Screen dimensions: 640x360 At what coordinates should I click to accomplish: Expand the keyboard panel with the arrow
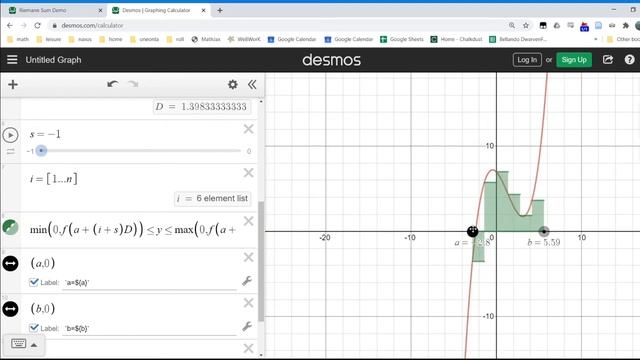pyautogui.click(x=34, y=345)
